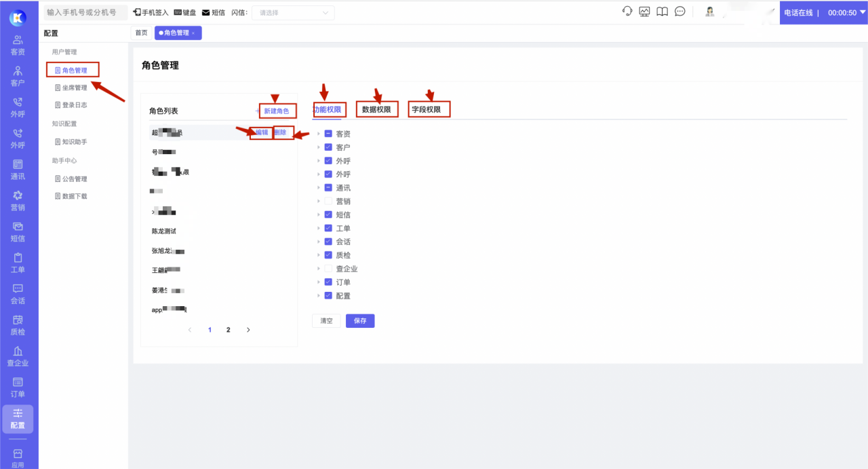The image size is (868, 469).
Task: Expand the 客户 permission tree node
Action: 319,147
